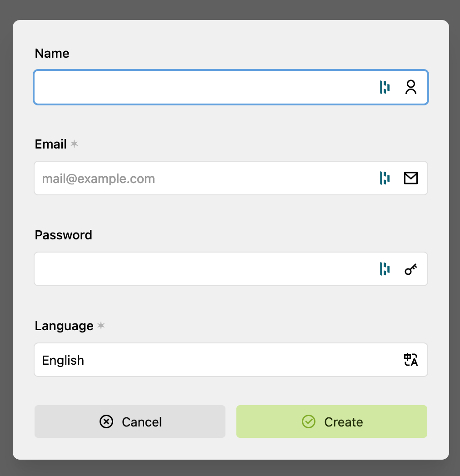Click the Language field label
460x476 pixels.
pyautogui.click(x=64, y=326)
